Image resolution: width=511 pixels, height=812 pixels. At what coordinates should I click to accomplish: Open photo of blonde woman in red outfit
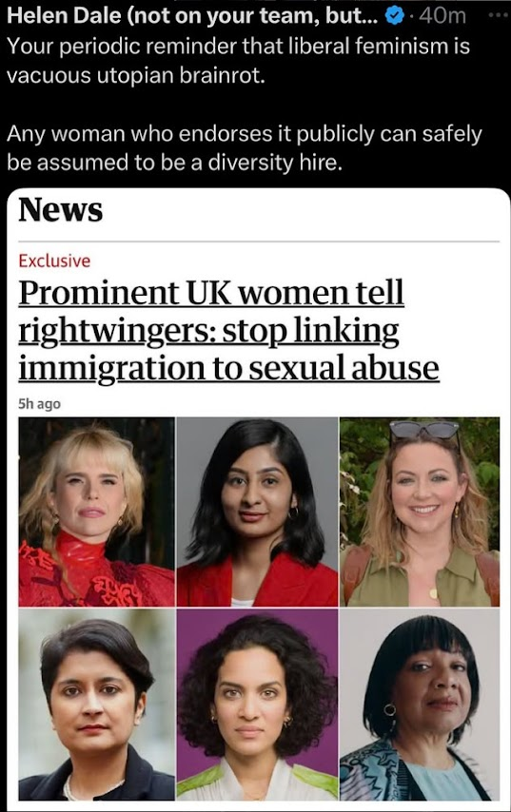pos(96,512)
